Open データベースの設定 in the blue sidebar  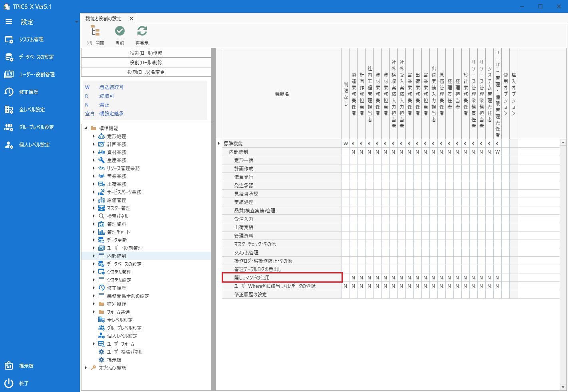[36, 57]
